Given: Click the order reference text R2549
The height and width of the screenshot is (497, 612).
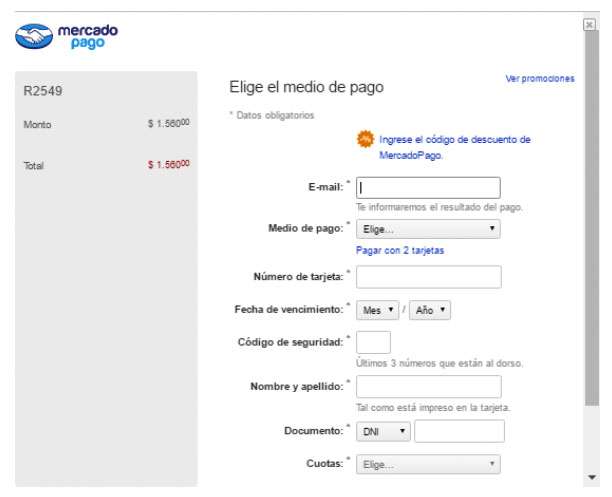Looking at the screenshot, I should click(x=43, y=91).
